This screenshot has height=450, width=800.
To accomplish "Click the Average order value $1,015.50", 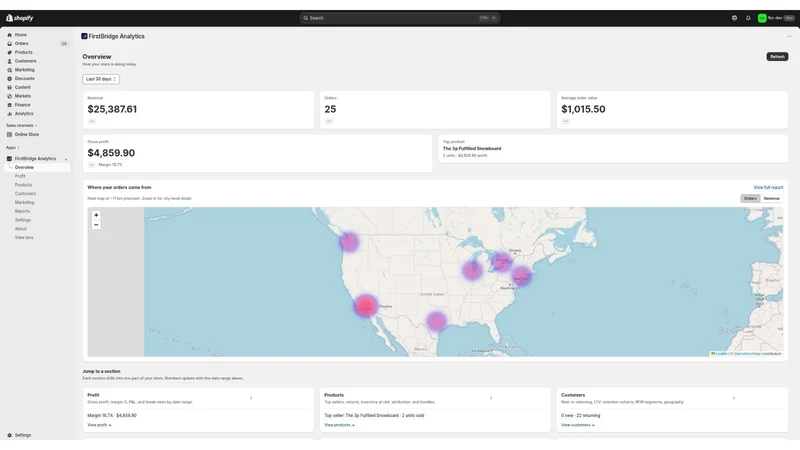I will (x=583, y=109).
